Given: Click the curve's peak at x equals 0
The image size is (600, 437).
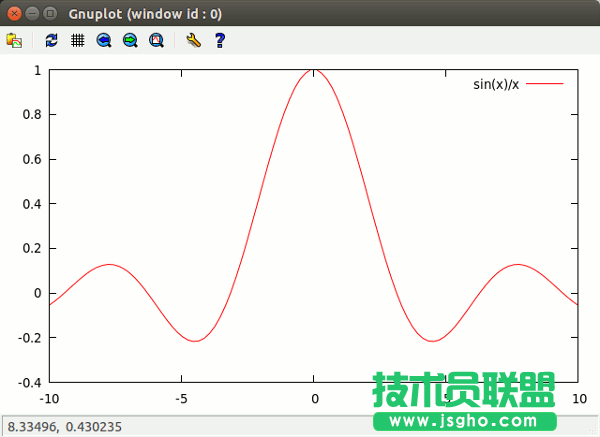Looking at the screenshot, I should point(314,71).
